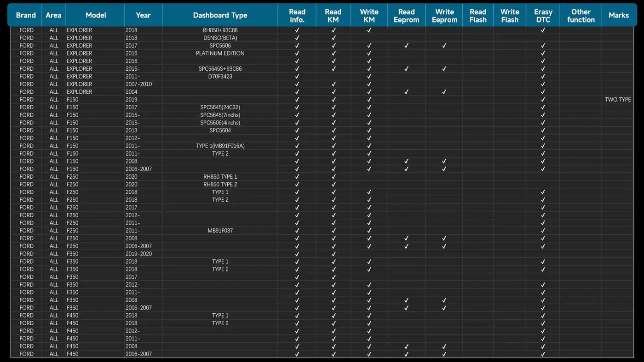
Task: Select the Other function column header
Action: [581, 16]
